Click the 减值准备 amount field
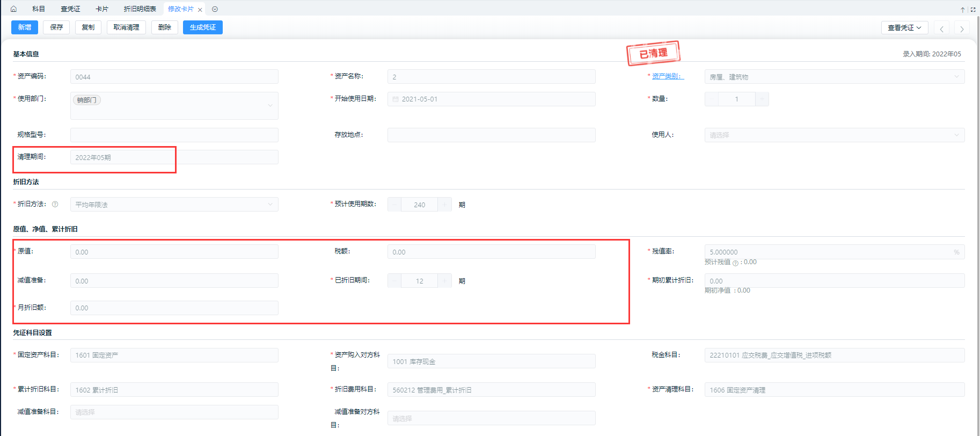 [174, 281]
